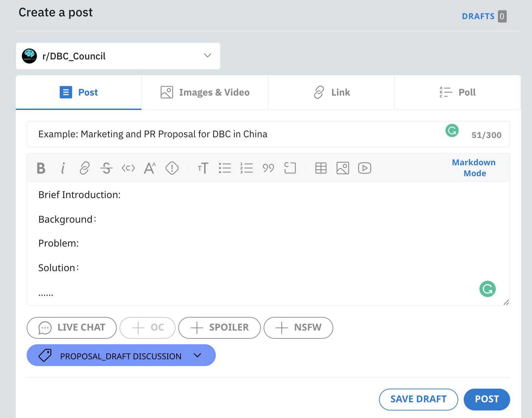Toggle the LIVE CHAT option
This screenshot has height=418, width=532.
click(x=72, y=328)
